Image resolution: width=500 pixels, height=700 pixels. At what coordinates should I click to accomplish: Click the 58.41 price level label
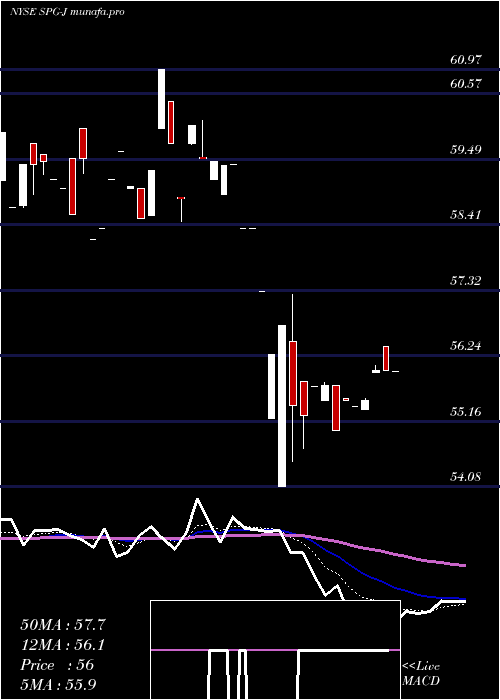(466, 215)
